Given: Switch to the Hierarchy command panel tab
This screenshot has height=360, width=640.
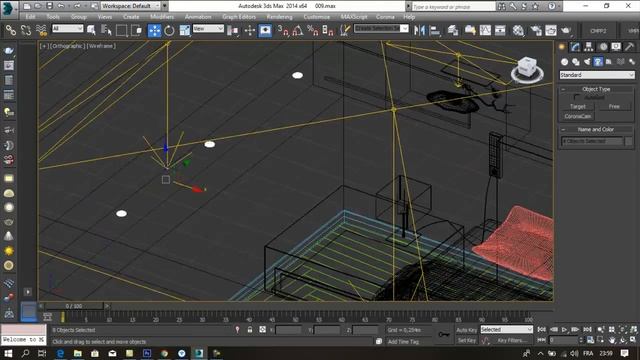Looking at the screenshot, I should point(589,47).
